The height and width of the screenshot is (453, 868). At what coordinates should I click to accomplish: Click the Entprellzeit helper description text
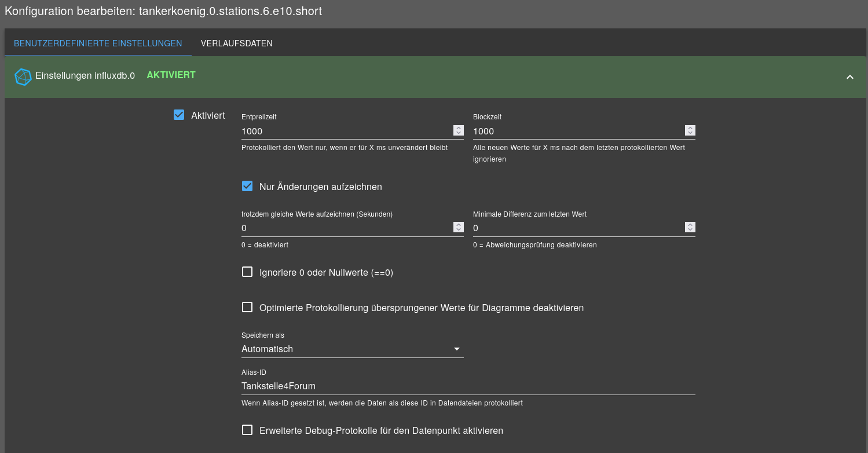point(345,148)
